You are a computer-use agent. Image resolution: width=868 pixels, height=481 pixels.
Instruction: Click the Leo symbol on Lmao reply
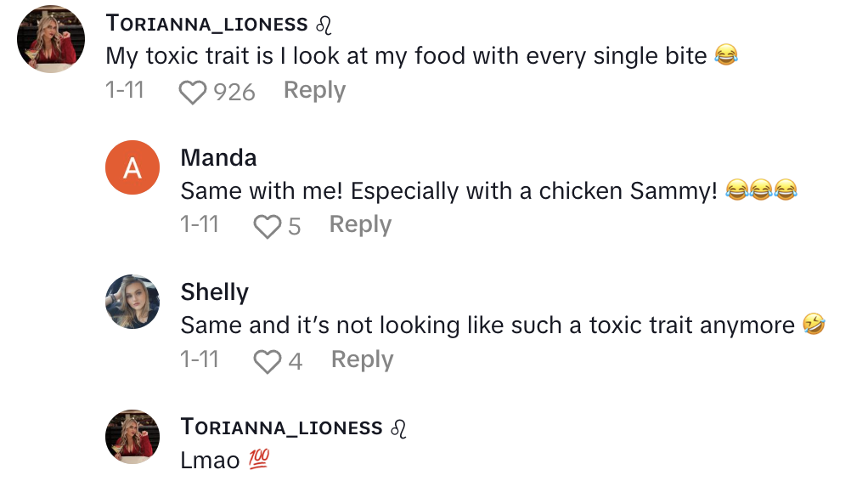[398, 428]
